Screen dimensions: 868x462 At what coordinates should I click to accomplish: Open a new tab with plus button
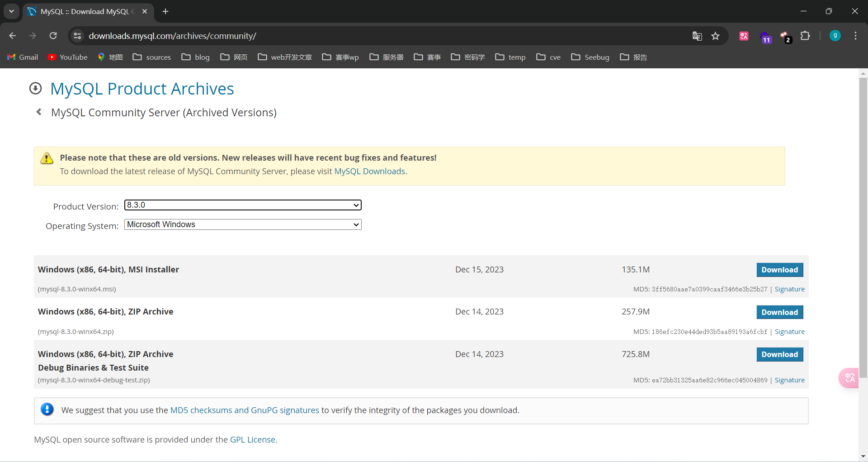click(165, 11)
